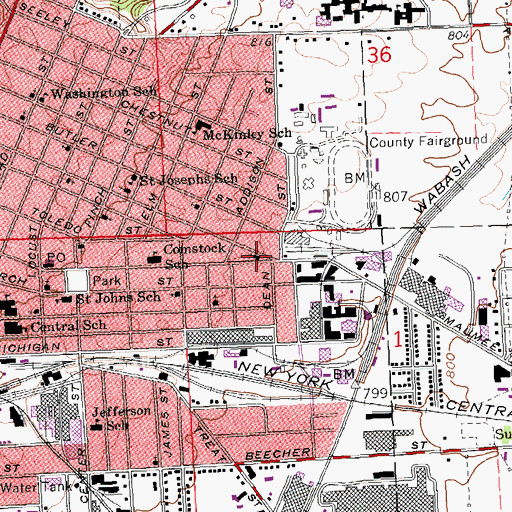Screen dimensions: 512x512
Task: Select the 'DEAN' street label
Action: click(x=266, y=290)
